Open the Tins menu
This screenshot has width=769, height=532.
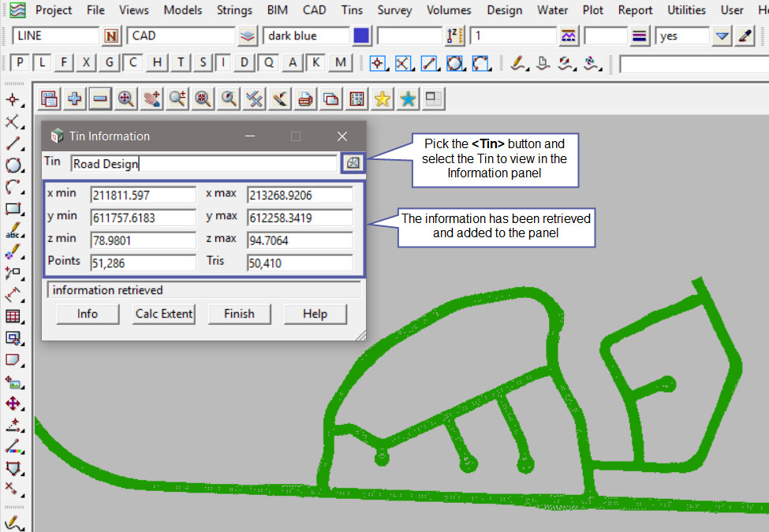point(352,10)
